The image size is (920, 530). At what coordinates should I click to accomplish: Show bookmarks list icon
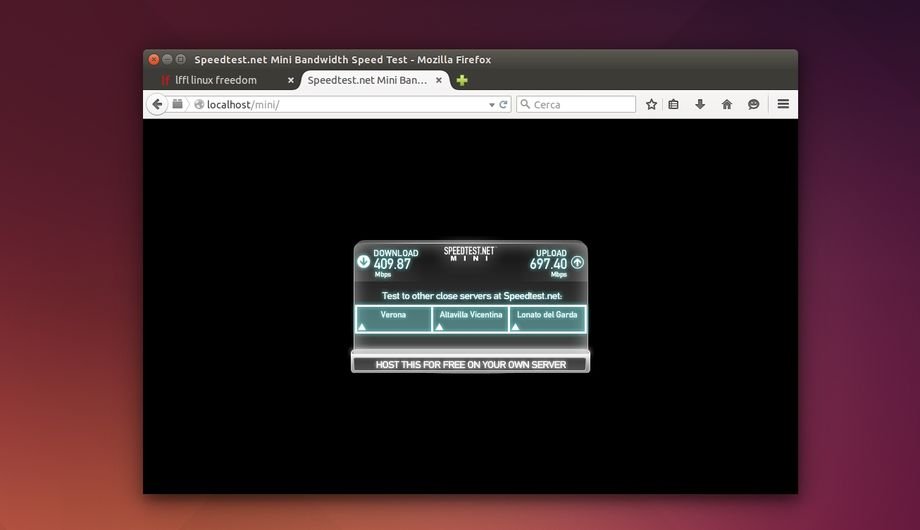(674, 104)
